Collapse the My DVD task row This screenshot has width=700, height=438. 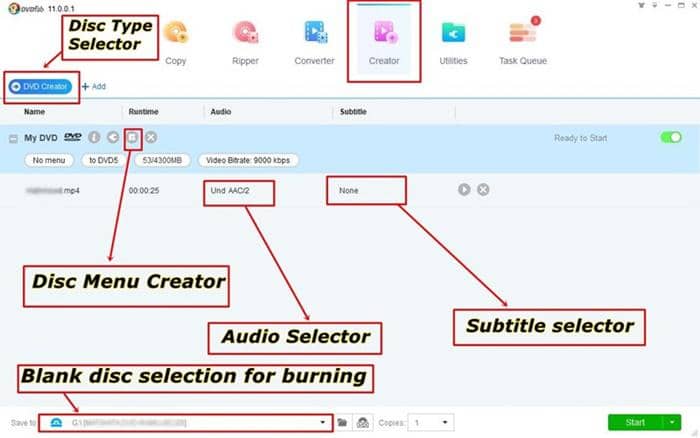pyautogui.click(x=13, y=139)
